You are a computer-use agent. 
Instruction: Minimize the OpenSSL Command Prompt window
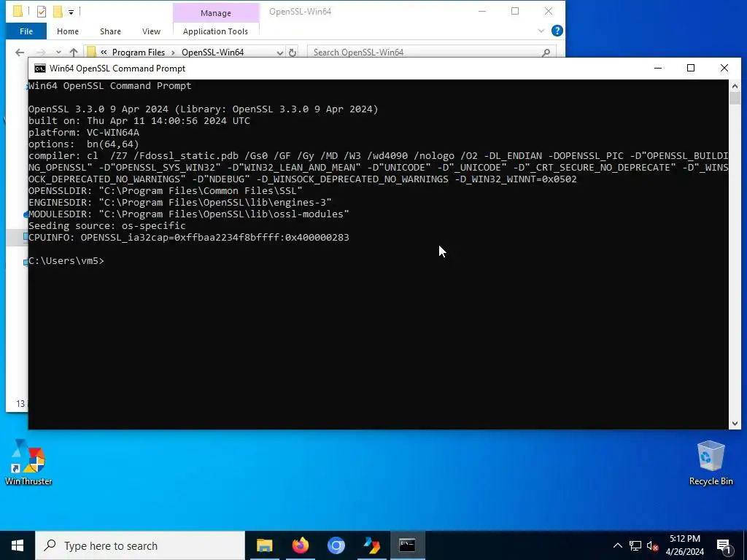point(658,69)
